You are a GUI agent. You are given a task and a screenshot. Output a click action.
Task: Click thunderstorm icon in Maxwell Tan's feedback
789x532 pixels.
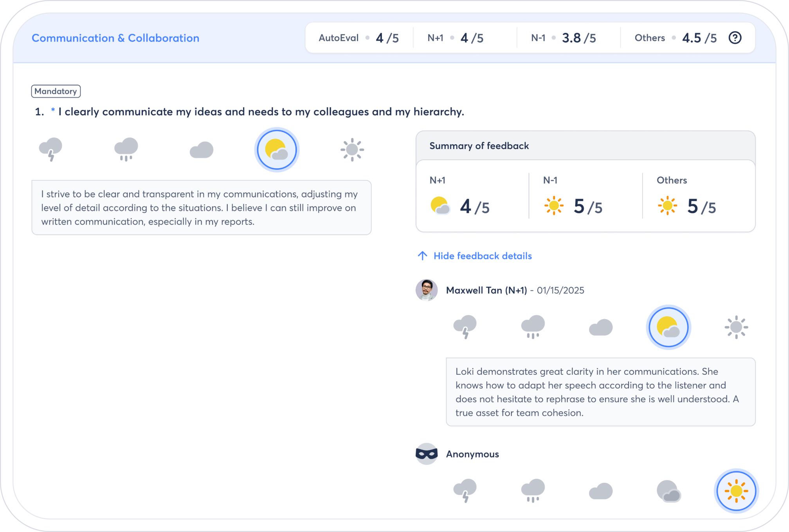tap(465, 327)
